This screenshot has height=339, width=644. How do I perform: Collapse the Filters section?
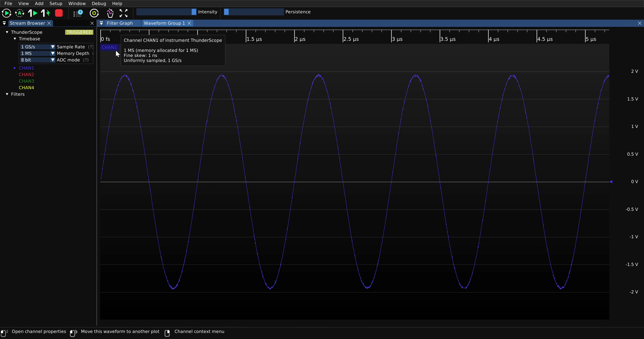click(x=7, y=94)
